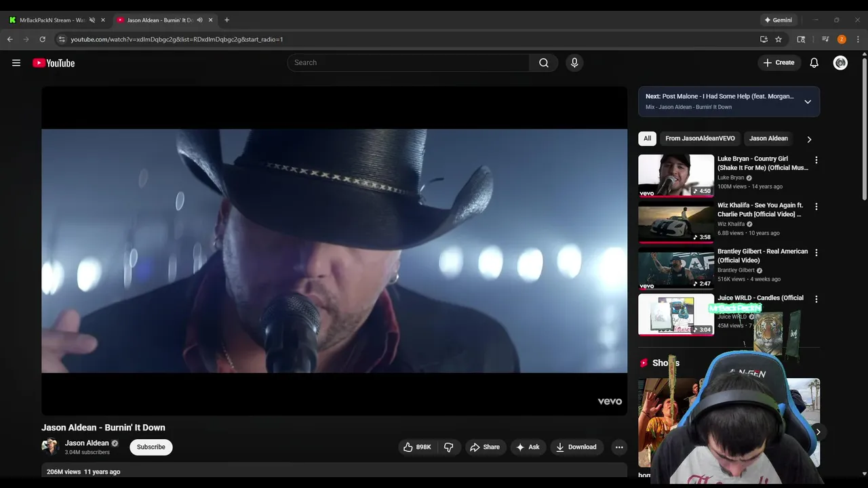
Task: Open options for Wiz Khalifa See You Again
Action: pos(816,206)
